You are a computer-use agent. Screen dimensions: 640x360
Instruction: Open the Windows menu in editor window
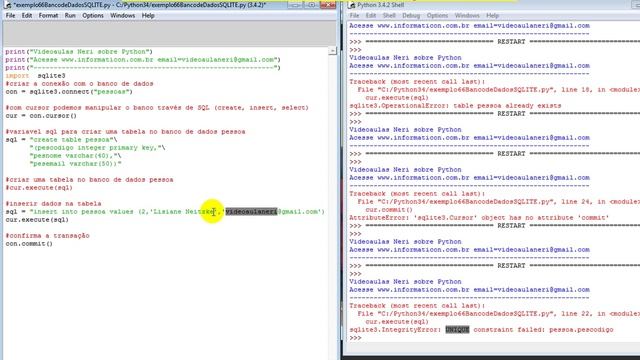[122, 16]
